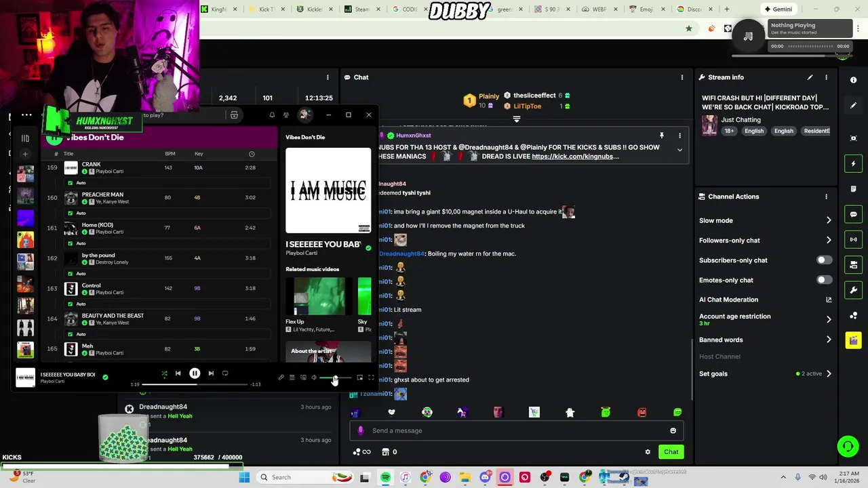Image resolution: width=868 pixels, height=488 pixels.
Task: Open the Windows Start menu
Action: [x=244, y=477]
